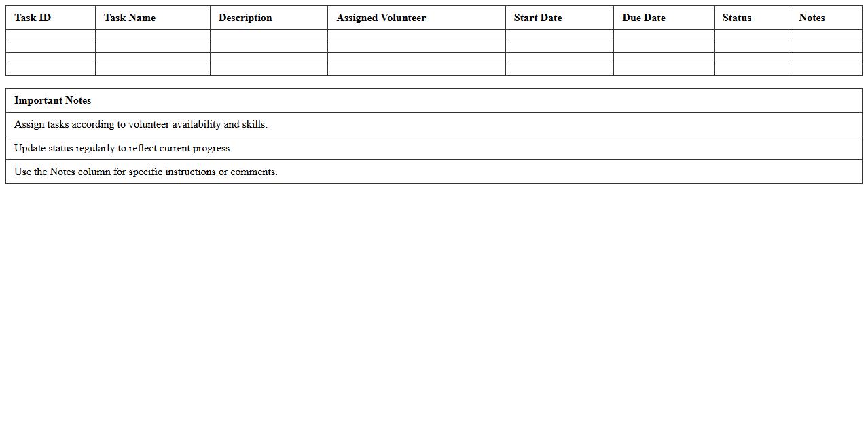Image resolution: width=868 pixels, height=441 pixels.
Task: Select the Notes column header
Action: point(812,18)
